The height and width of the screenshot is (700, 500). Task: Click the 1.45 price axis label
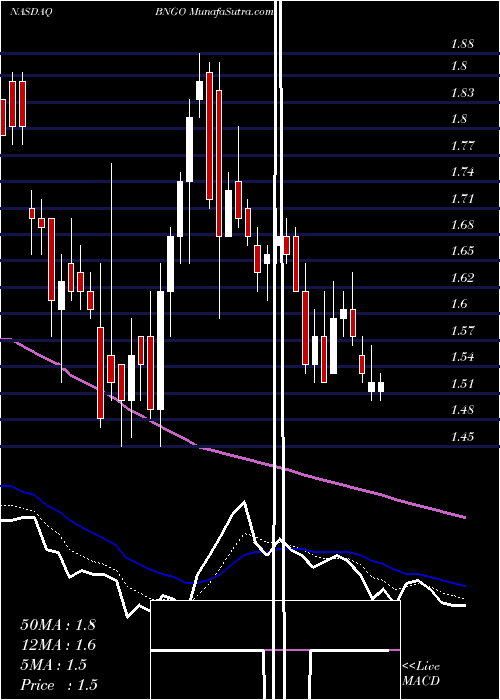[462, 436]
